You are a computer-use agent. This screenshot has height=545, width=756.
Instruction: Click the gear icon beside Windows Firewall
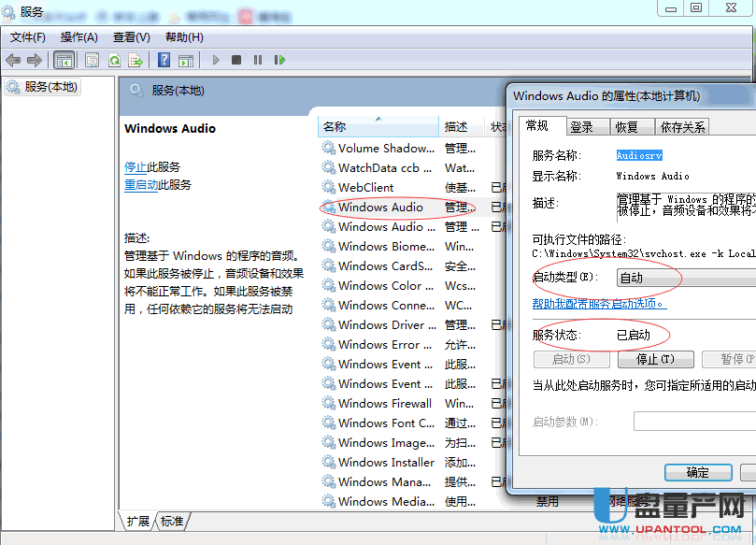pyautogui.click(x=329, y=403)
